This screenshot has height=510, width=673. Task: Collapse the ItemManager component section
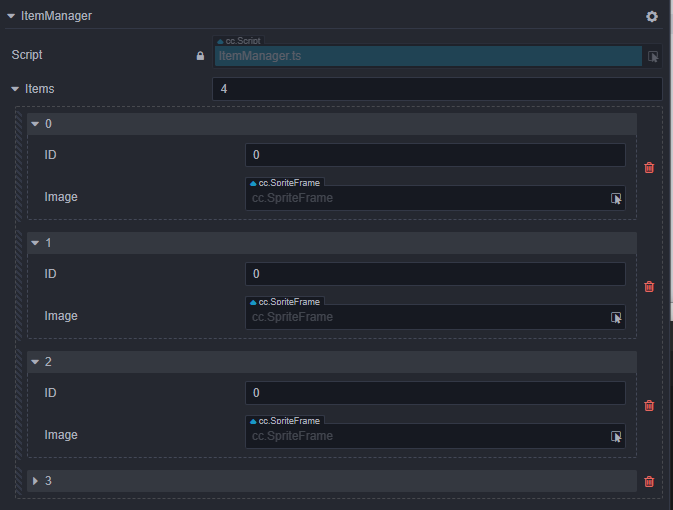coord(11,16)
